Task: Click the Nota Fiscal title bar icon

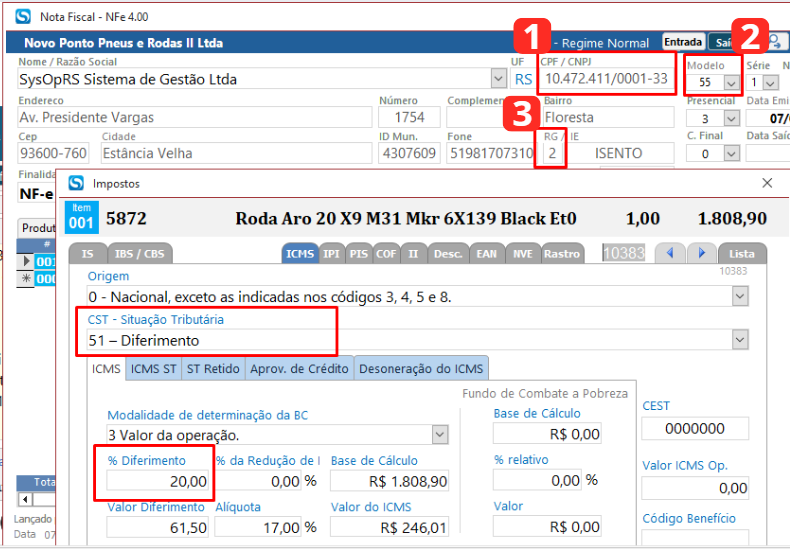Action: 20,17
